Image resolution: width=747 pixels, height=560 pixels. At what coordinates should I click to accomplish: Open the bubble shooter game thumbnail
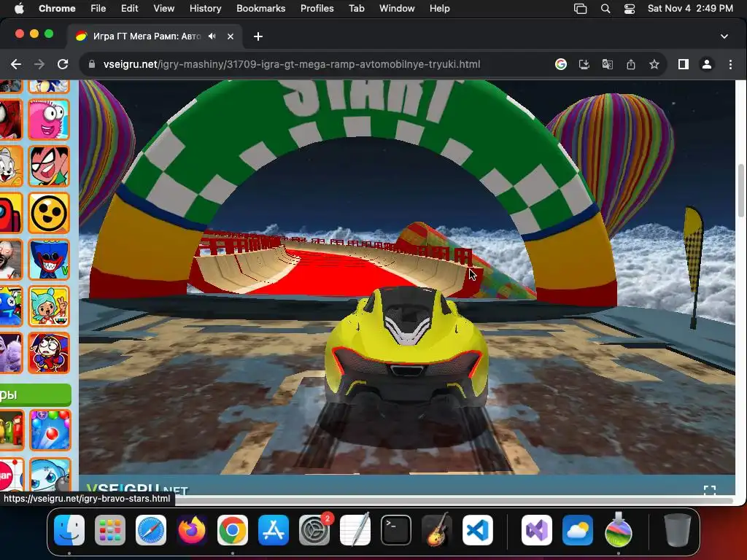click(50, 430)
